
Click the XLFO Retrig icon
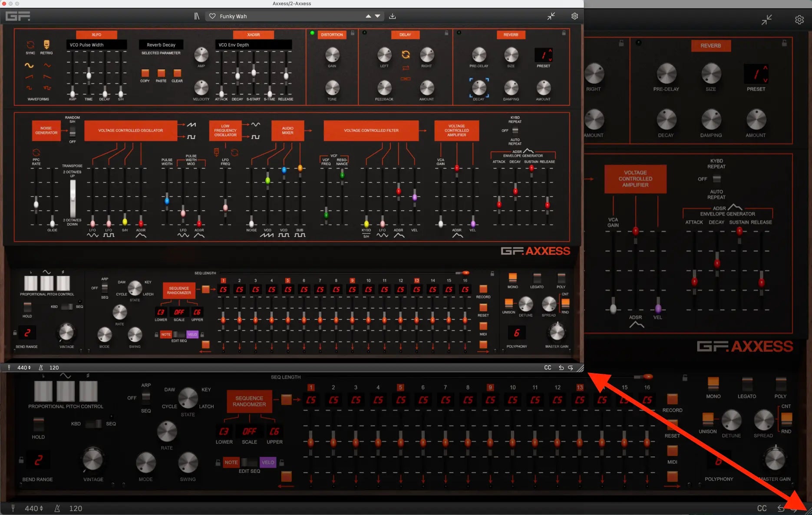pos(46,44)
